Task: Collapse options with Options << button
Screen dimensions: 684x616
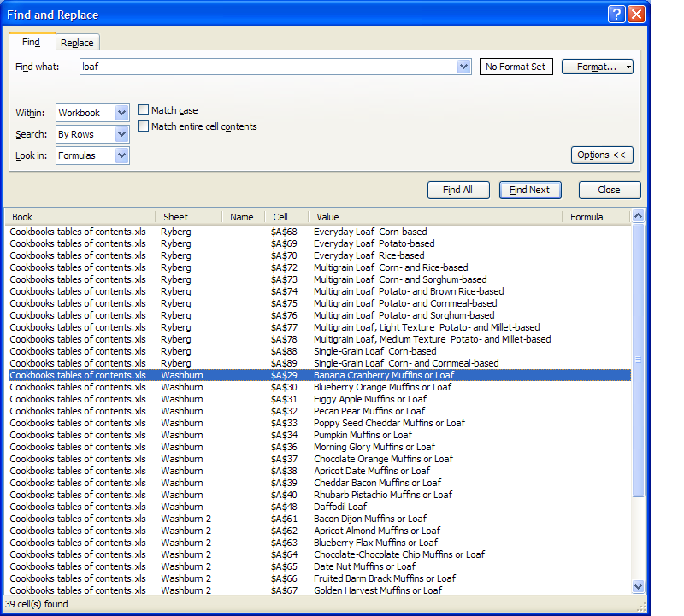Action: pos(602,155)
